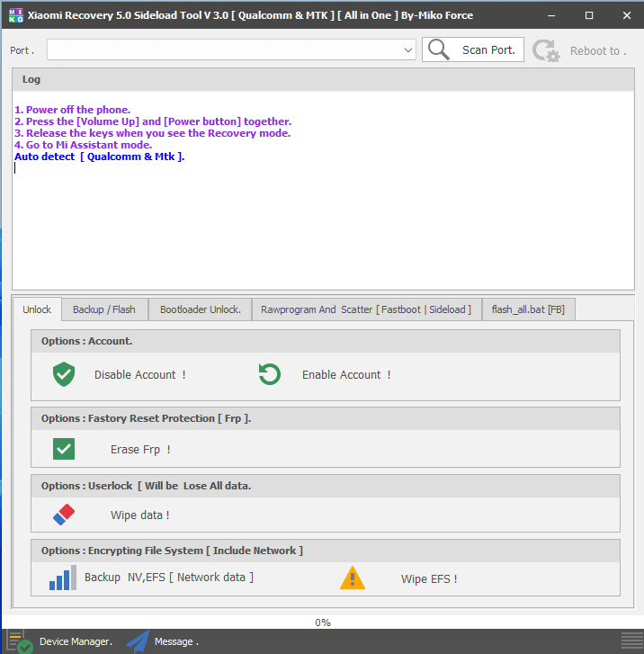Viewport: 644px width, 654px height.
Task: Click the signal bars Backup NV,EFS icon
Action: click(x=63, y=578)
